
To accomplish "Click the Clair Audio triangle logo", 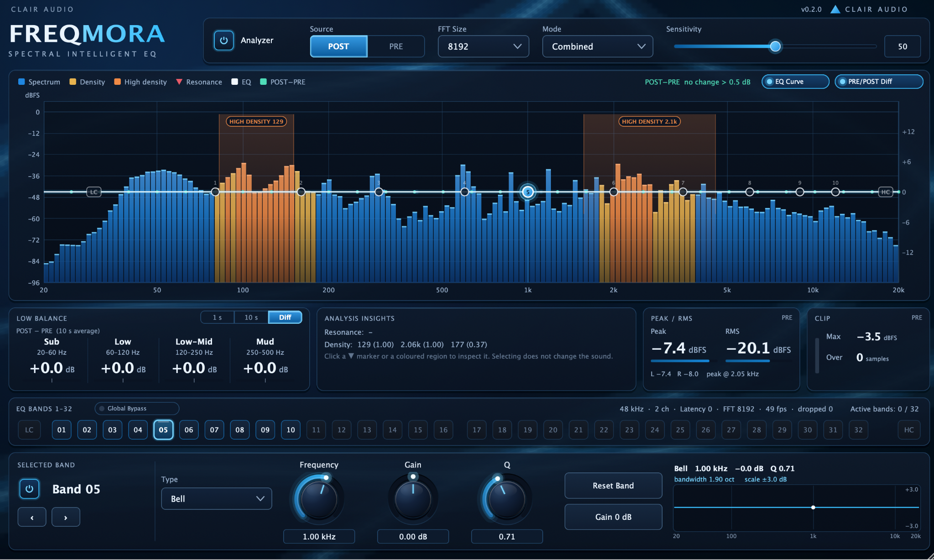I will (x=835, y=9).
